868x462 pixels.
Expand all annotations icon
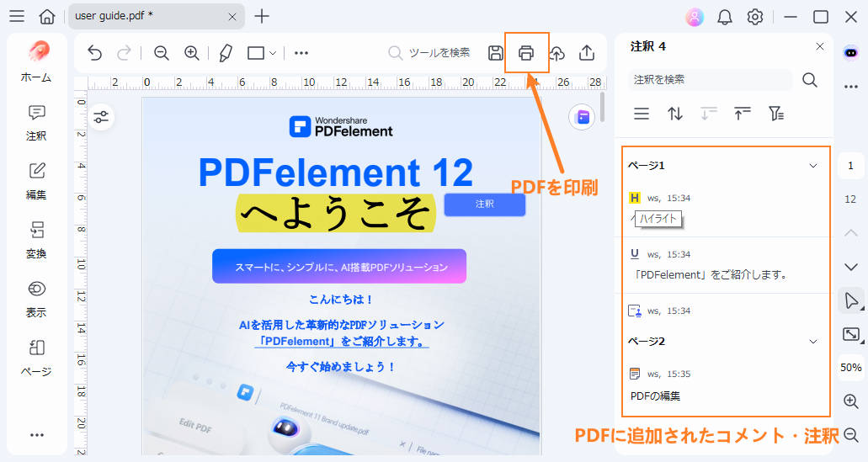709,114
